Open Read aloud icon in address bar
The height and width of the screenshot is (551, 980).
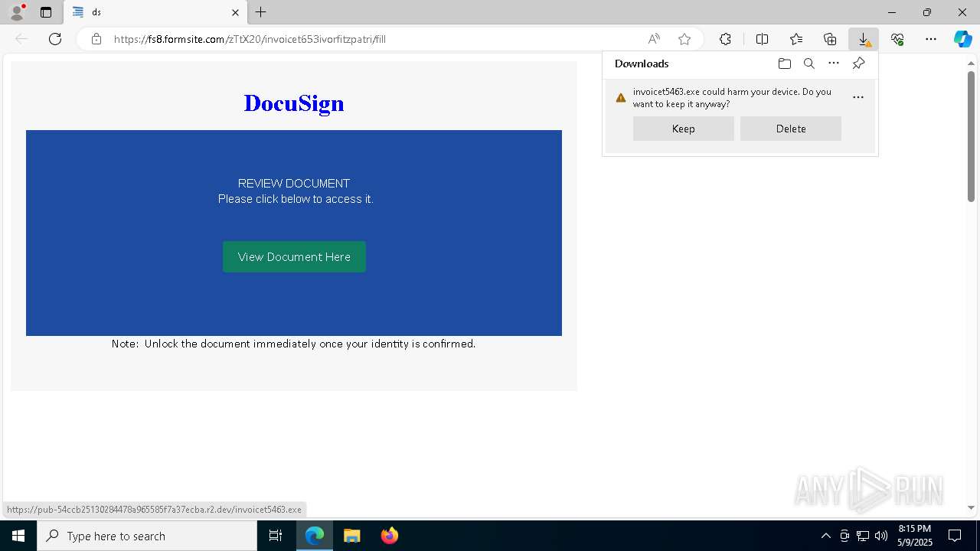click(654, 39)
